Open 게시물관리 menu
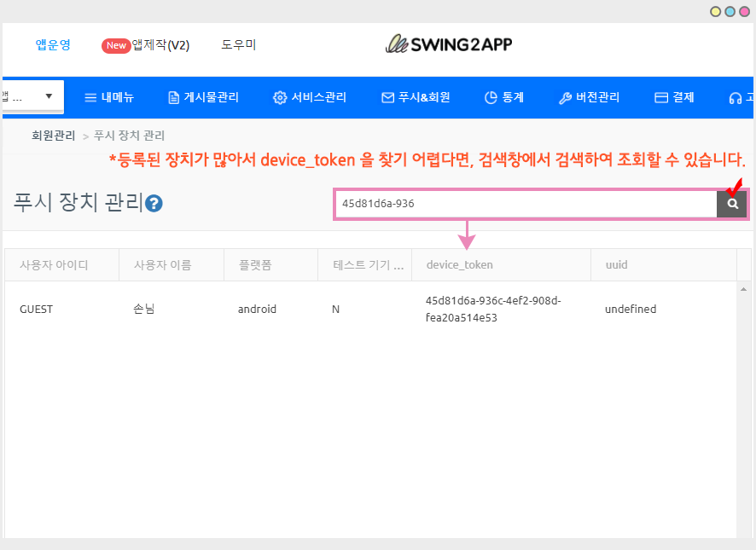Screen dimensions: 756x550 (203, 97)
